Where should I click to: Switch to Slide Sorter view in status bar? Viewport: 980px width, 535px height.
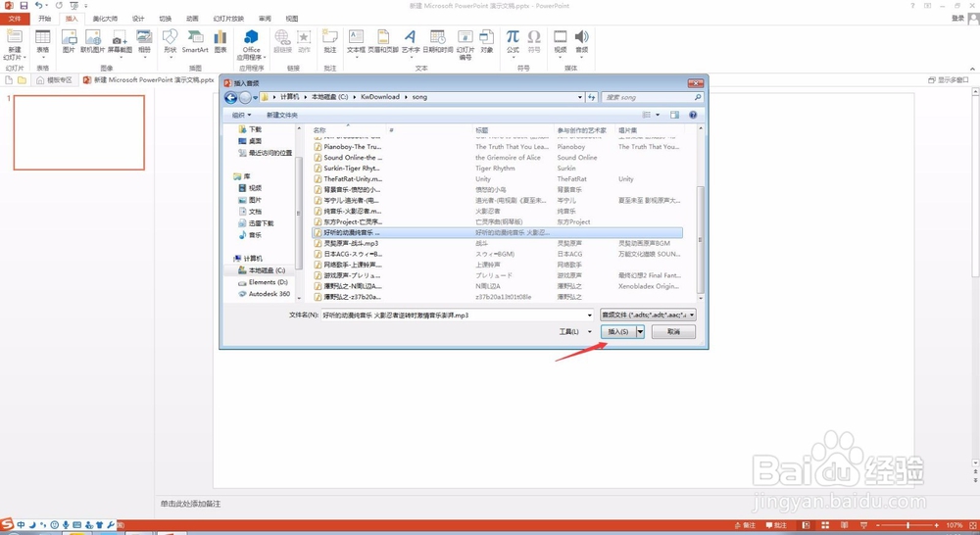[825, 525]
